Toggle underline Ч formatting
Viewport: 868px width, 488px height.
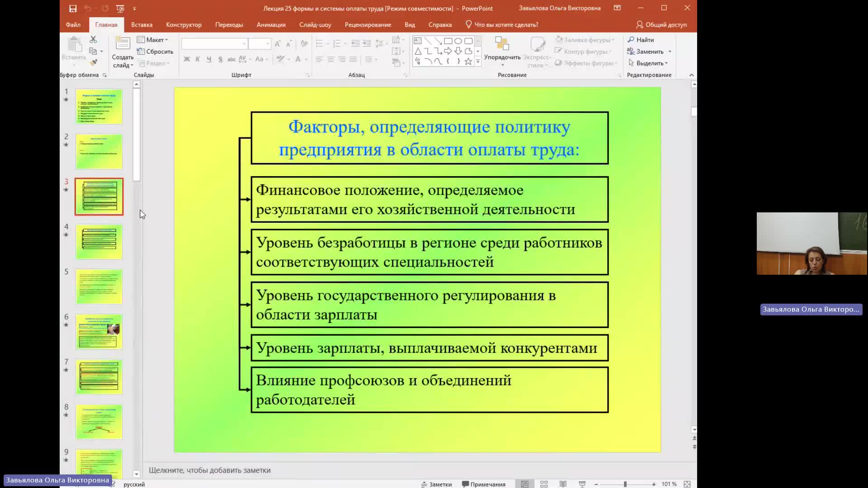point(209,59)
